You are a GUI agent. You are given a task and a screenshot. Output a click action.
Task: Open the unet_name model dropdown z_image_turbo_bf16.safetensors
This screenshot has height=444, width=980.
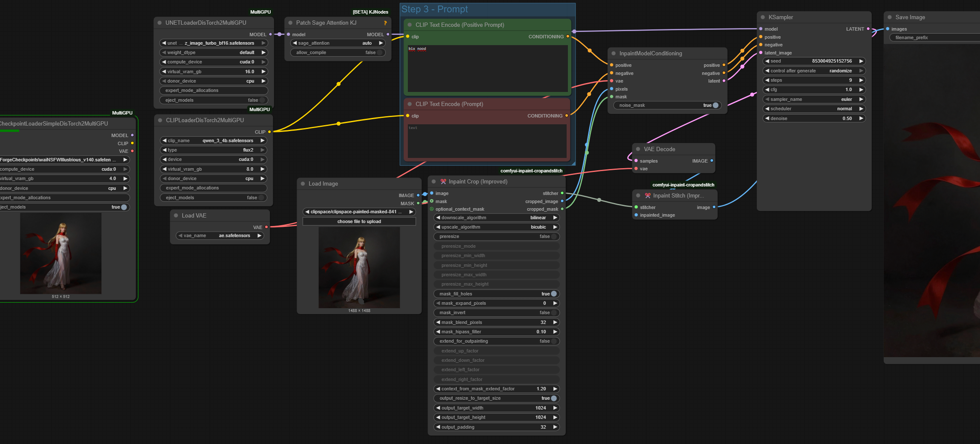click(x=214, y=43)
